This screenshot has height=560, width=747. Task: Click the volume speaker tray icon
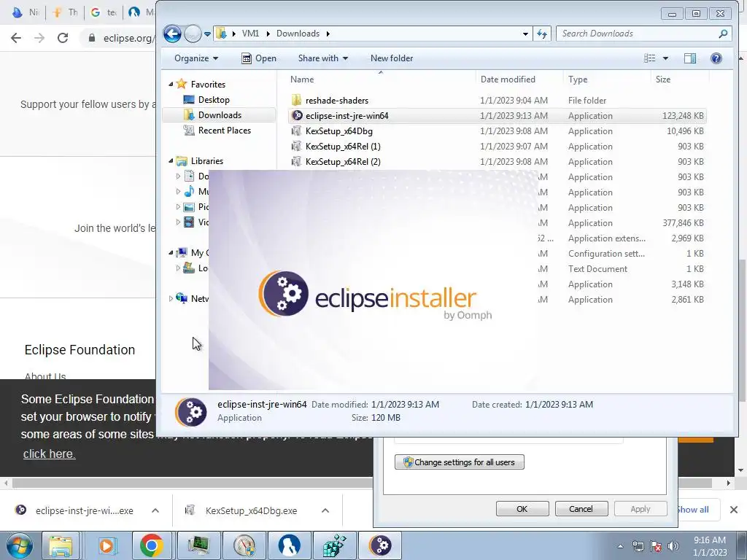pyautogui.click(x=673, y=546)
